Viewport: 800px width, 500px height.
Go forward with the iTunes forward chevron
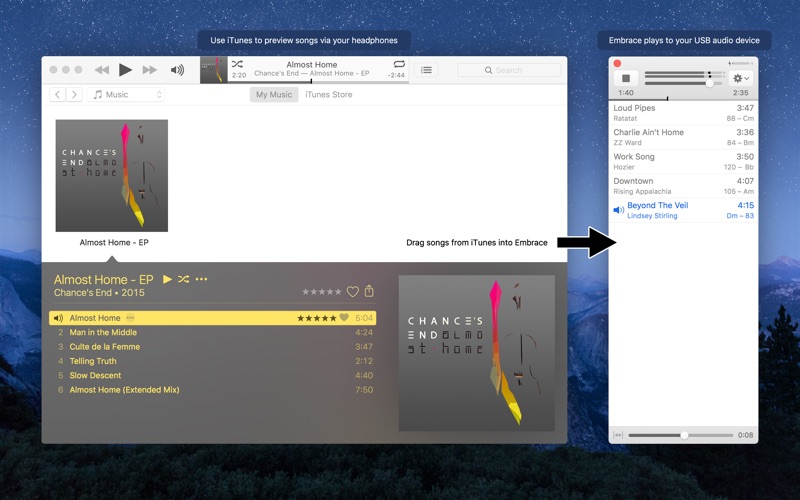tap(74, 94)
